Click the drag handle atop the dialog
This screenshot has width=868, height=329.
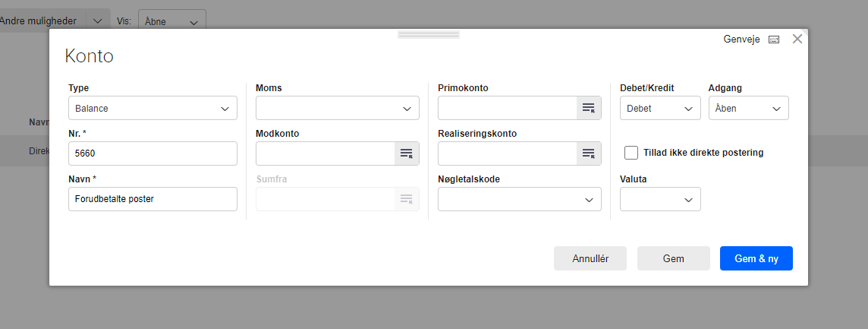[x=429, y=35]
